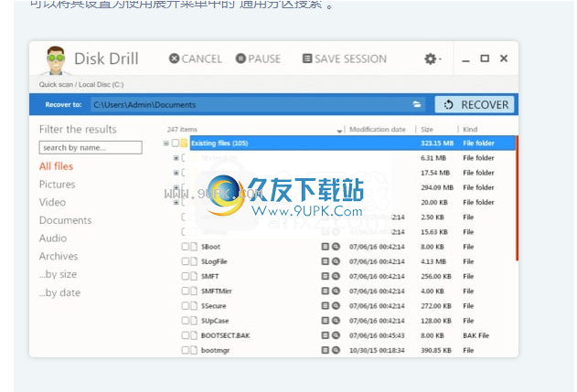Screen dimensions: 577x392
Task: Filter results by Archives
Action: (59, 256)
